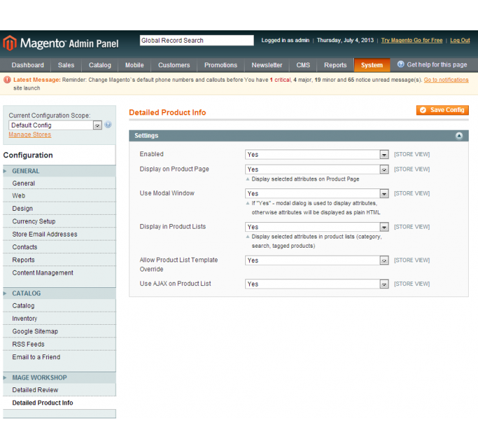Click 'Get help for this page' link
Image resolution: width=478 pixels, height=448 pixels.
[x=437, y=65]
